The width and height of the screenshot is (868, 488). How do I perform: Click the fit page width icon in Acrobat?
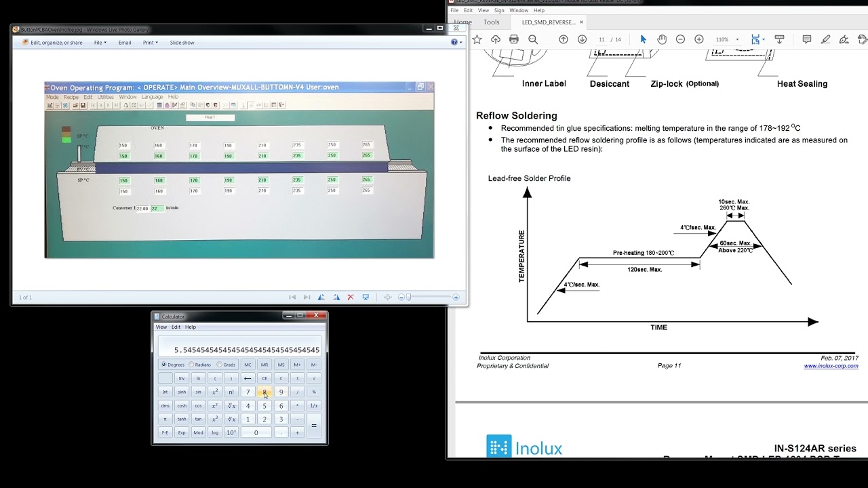(x=755, y=39)
